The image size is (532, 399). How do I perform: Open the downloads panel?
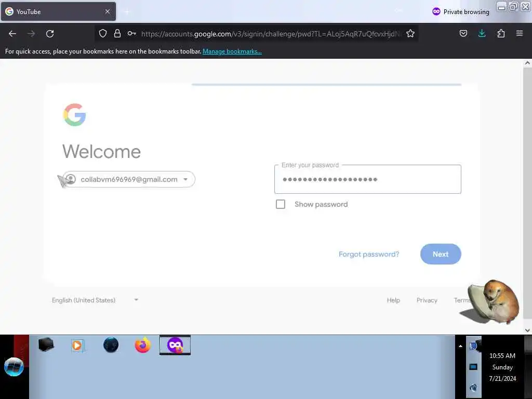point(482,33)
